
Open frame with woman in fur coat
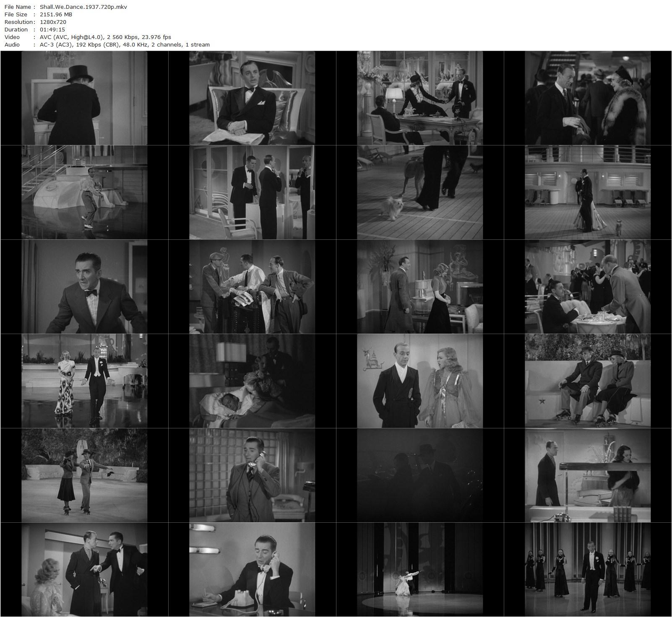pos(588,98)
